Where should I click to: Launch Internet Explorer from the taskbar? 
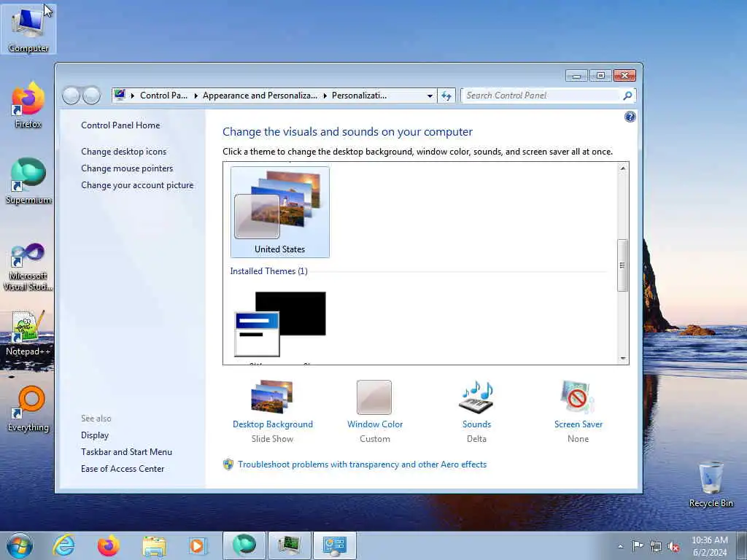point(64,545)
